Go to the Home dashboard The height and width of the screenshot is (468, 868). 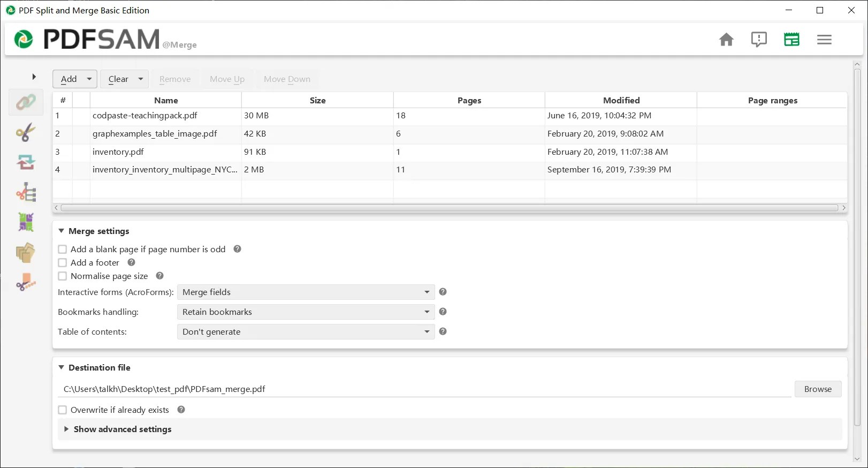click(726, 39)
